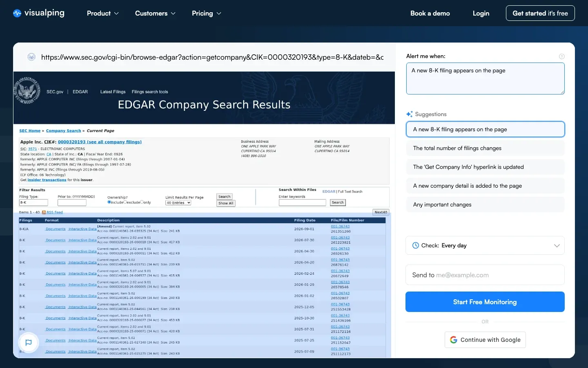Open Latest Filings in the EDGAR header

tap(113, 92)
